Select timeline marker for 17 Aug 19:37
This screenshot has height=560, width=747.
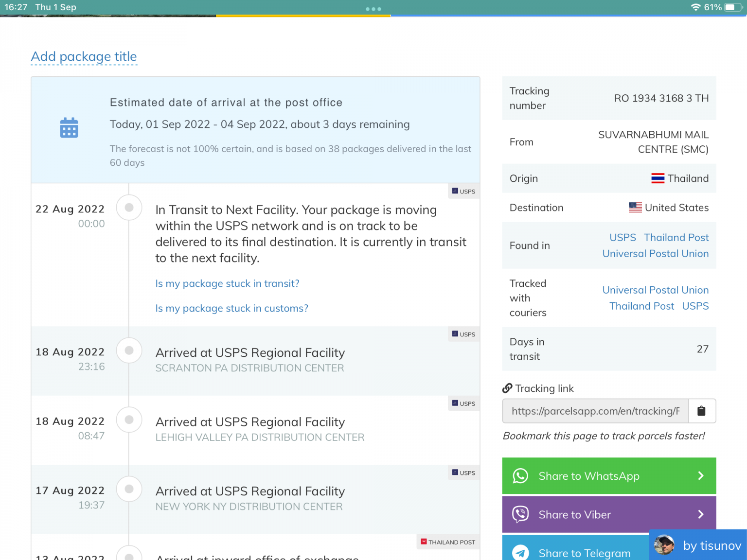(x=129, y=489)
